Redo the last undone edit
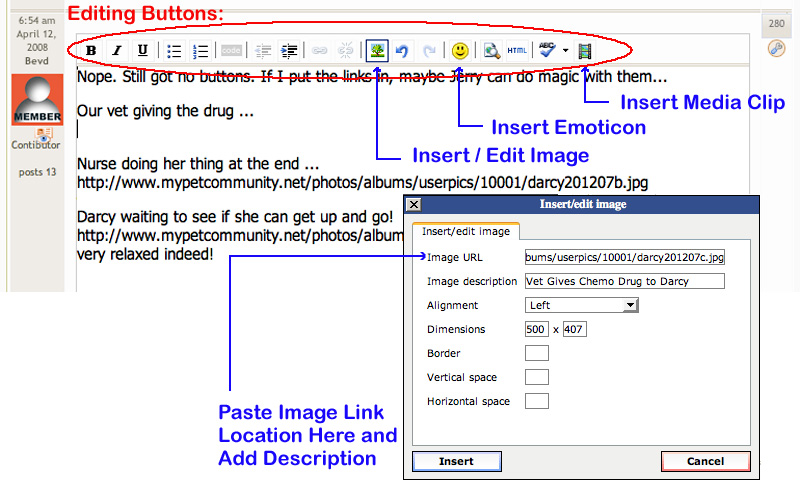The height and width of the screenshot is (504, 800). (429, 51)
